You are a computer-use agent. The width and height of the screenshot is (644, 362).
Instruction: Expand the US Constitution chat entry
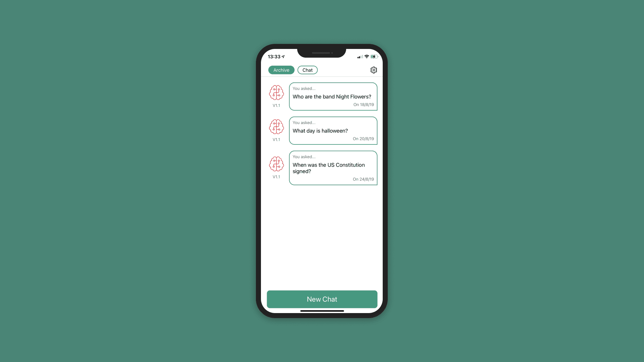tap(333, 168)
